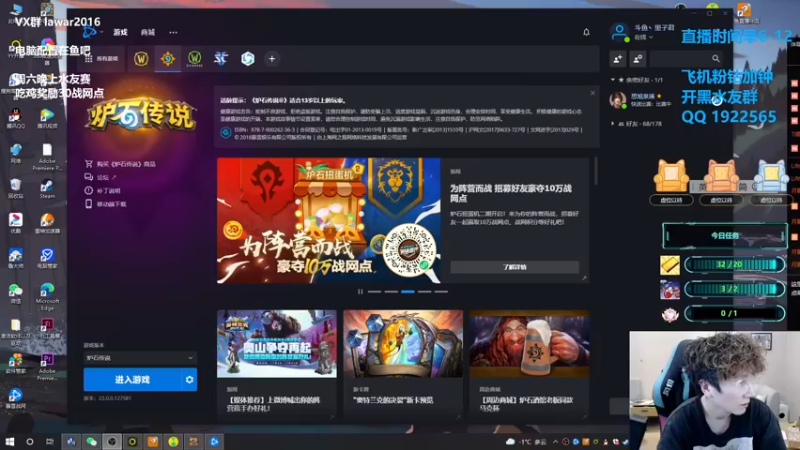The height and width of the screenshot is (450, 800).
Task: Jump to the second carousel slide indicator
Action: pos(391,291)
